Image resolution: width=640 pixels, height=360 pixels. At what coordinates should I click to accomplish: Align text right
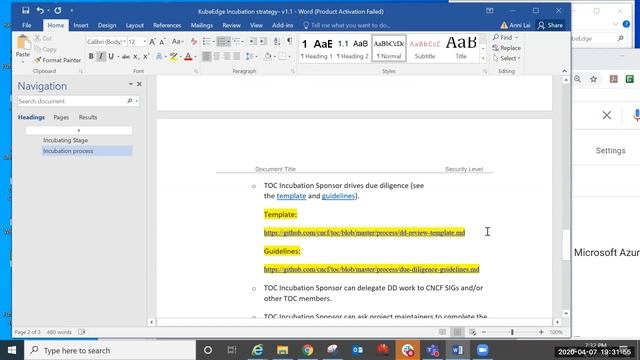(227, 56)
